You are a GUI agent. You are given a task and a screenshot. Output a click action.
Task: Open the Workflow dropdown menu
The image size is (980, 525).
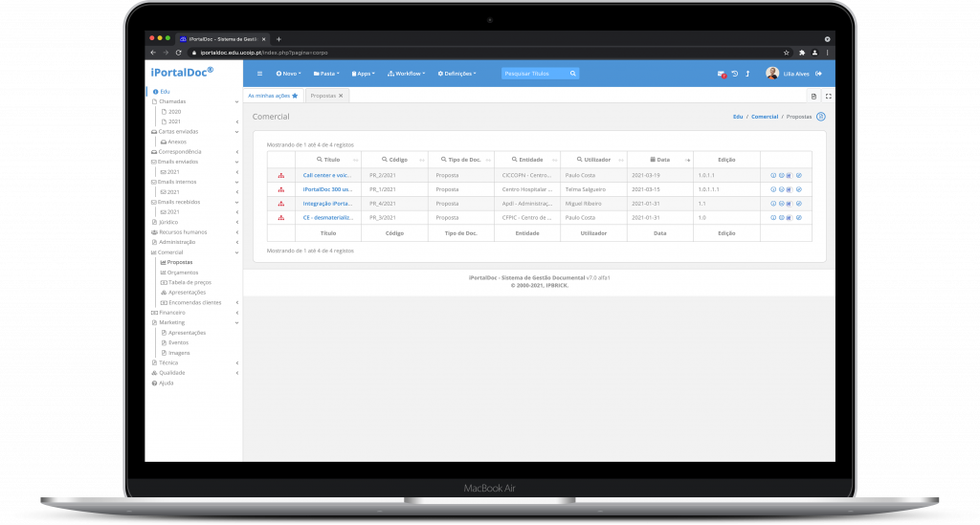pyautogui.click(x=406, y=74)
